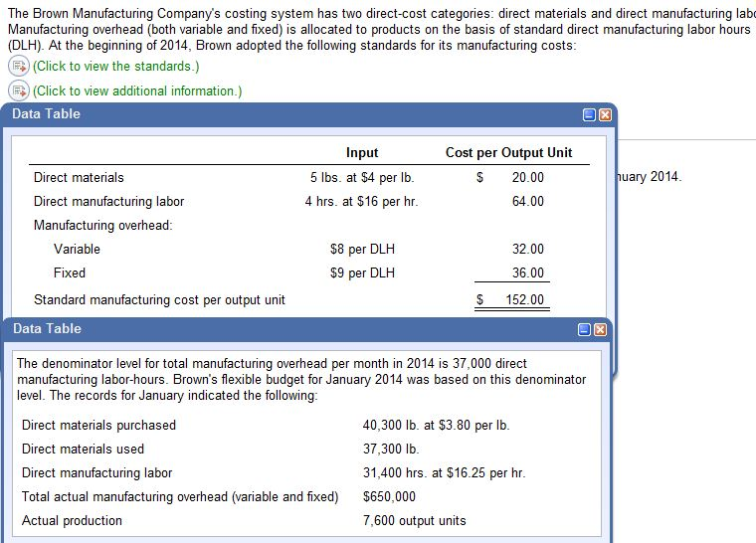
Task: Click the 36.00 cost value
Action: [527, 272]
